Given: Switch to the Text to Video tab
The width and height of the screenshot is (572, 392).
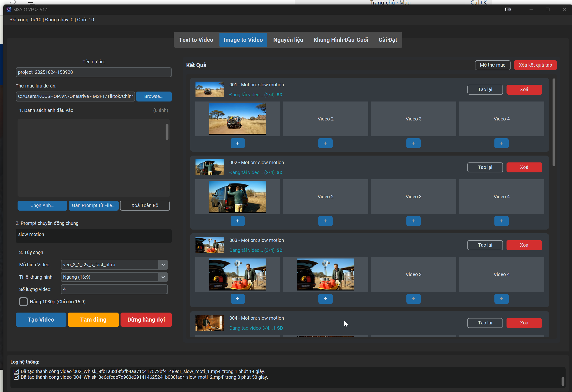Looking at the screenshot, I should point(196,40).
